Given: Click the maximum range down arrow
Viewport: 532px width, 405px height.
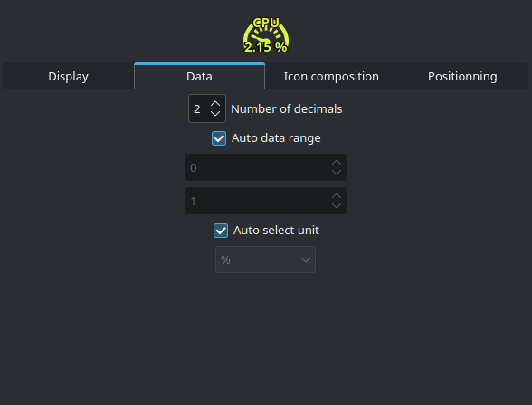Looking at the screenshot, I should (337, 206).
